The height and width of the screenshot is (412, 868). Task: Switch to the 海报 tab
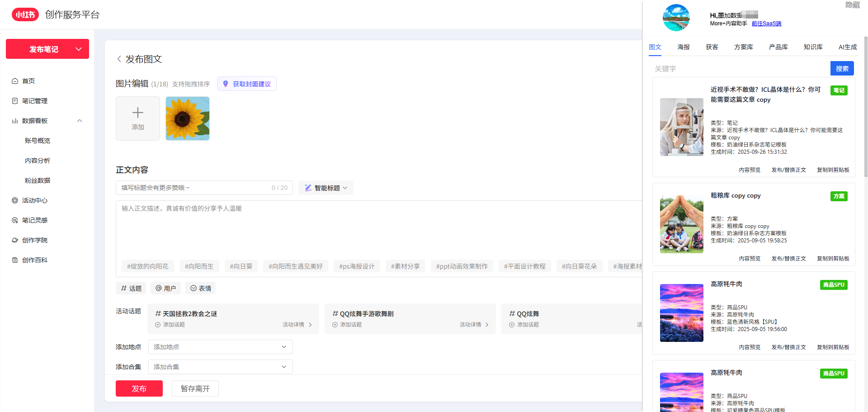click(x=684, y=47)
